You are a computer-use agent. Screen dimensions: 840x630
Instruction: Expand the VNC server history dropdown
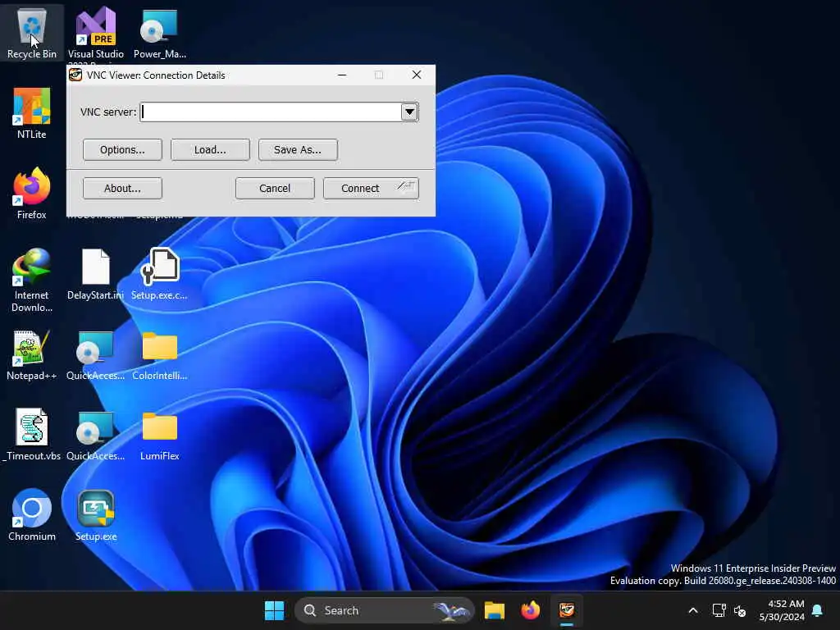[x=409, y=112]
